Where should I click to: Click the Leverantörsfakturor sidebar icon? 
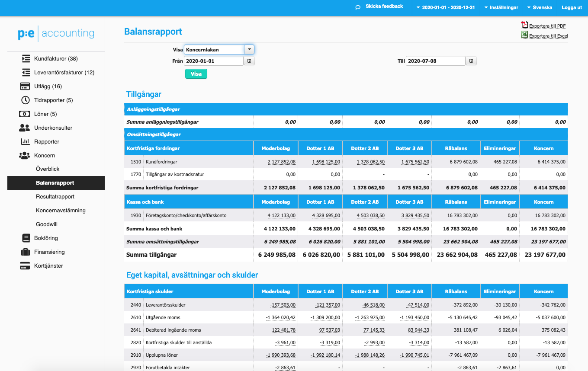[26, 72]
